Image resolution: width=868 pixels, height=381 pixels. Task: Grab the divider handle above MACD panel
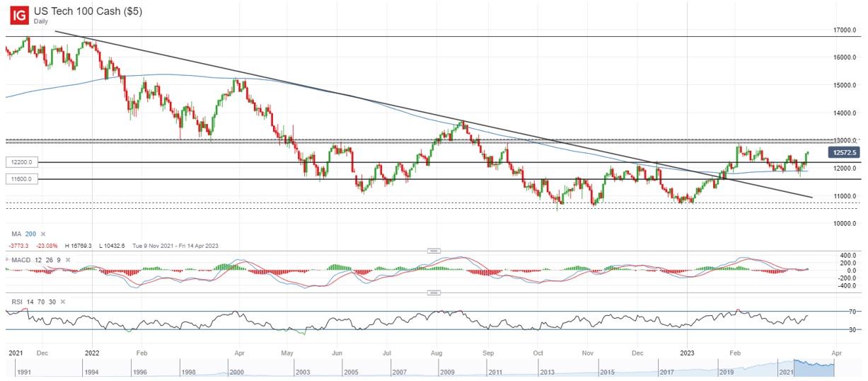click(434, 251)
